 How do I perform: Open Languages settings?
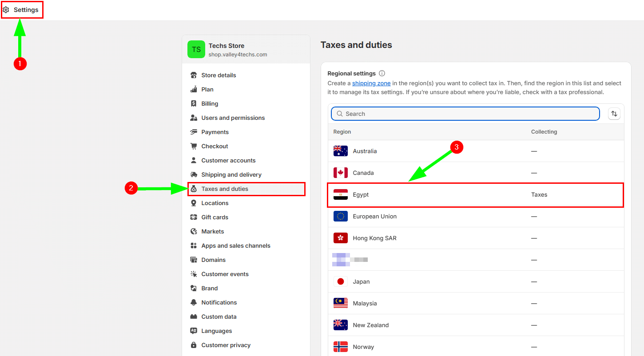[246, 331]
